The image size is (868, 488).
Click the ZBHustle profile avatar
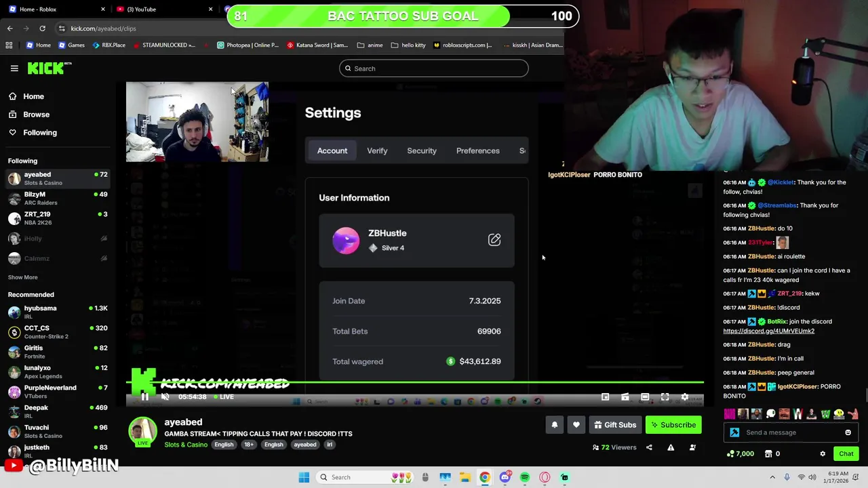tap(346, 241)
